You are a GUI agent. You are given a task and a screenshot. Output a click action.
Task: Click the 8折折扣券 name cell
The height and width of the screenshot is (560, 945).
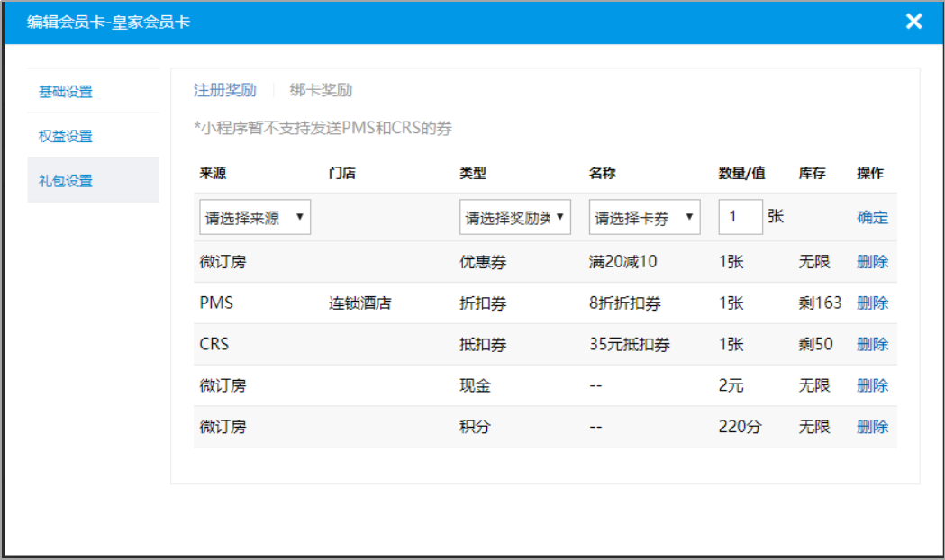pos(625,303)
